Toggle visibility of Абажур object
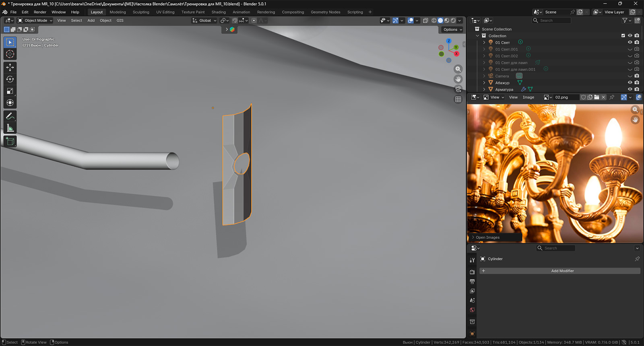Viewport: 644px width, 346px height. point(630,82)
